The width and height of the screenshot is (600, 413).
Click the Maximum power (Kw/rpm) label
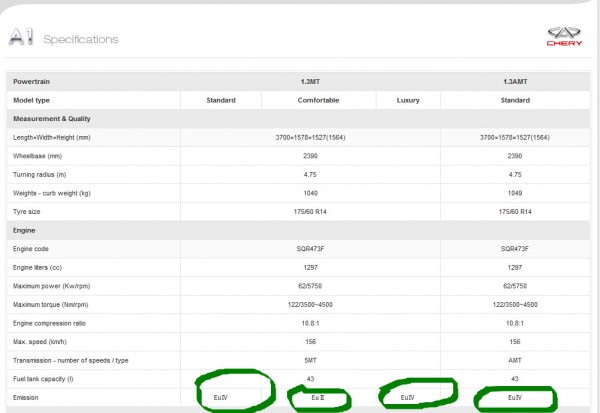(51, 286)
